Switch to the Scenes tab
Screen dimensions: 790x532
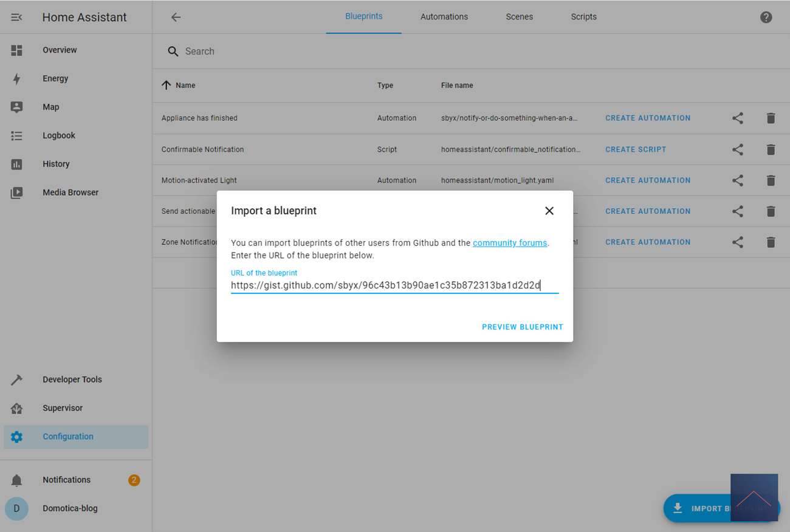[x=519, y=17]
